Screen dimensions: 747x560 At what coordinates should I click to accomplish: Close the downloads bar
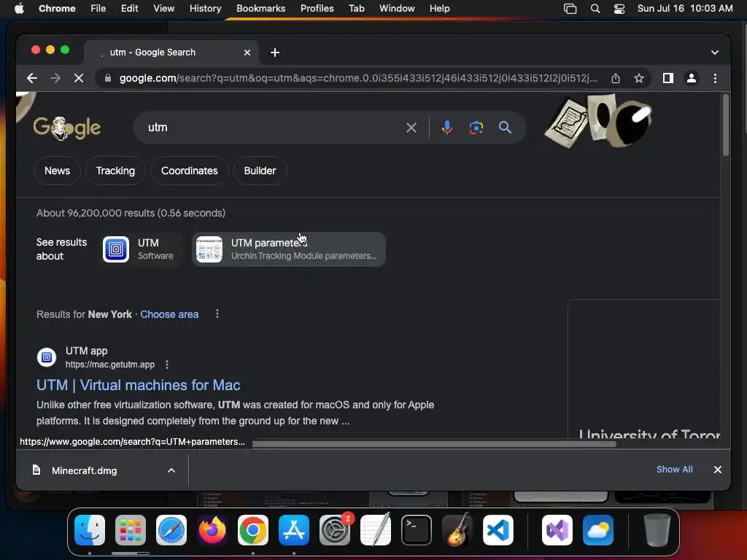tap(718, 470)
